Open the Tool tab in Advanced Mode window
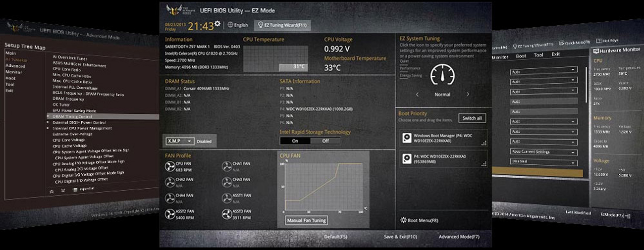 pos(538,55)
